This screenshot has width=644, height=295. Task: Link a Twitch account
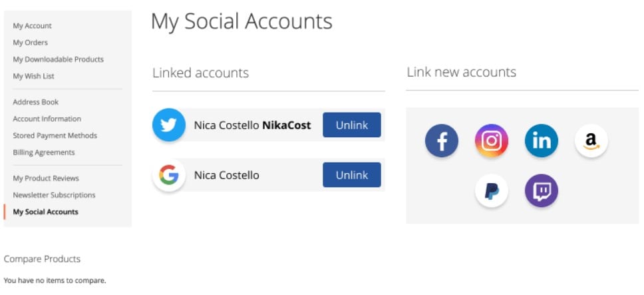542,190
